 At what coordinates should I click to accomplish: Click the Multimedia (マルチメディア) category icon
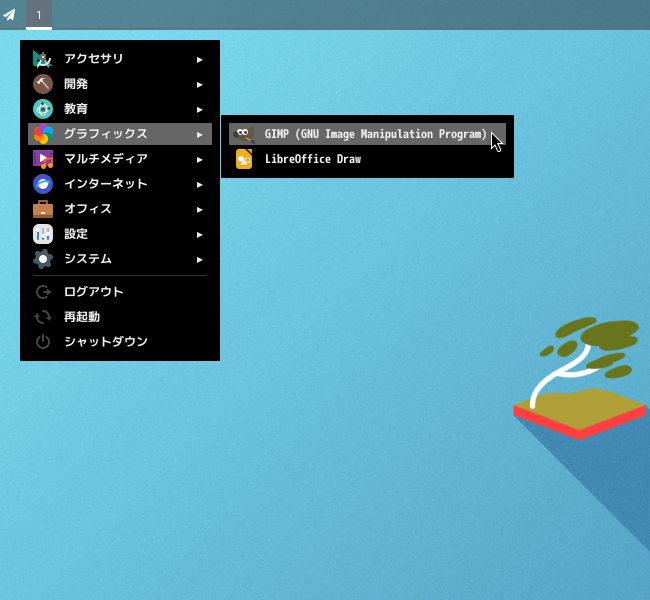(x=43, y=159)
